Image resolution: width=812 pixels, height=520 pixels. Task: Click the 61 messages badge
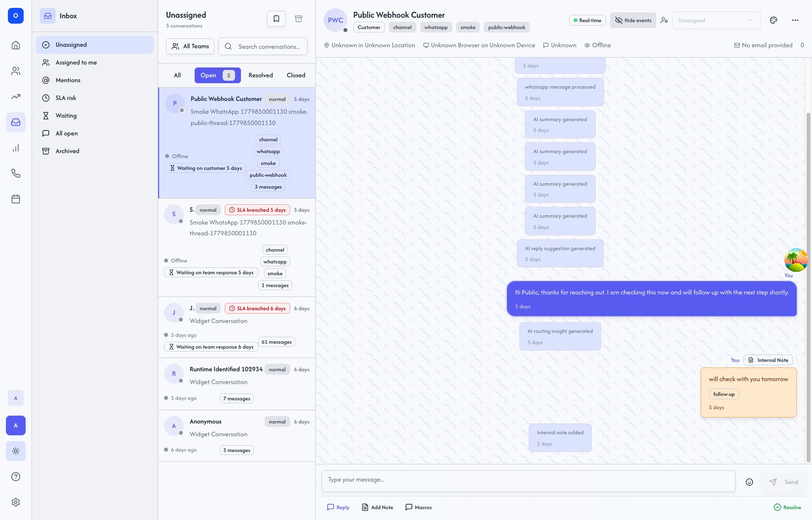[276, 342]
